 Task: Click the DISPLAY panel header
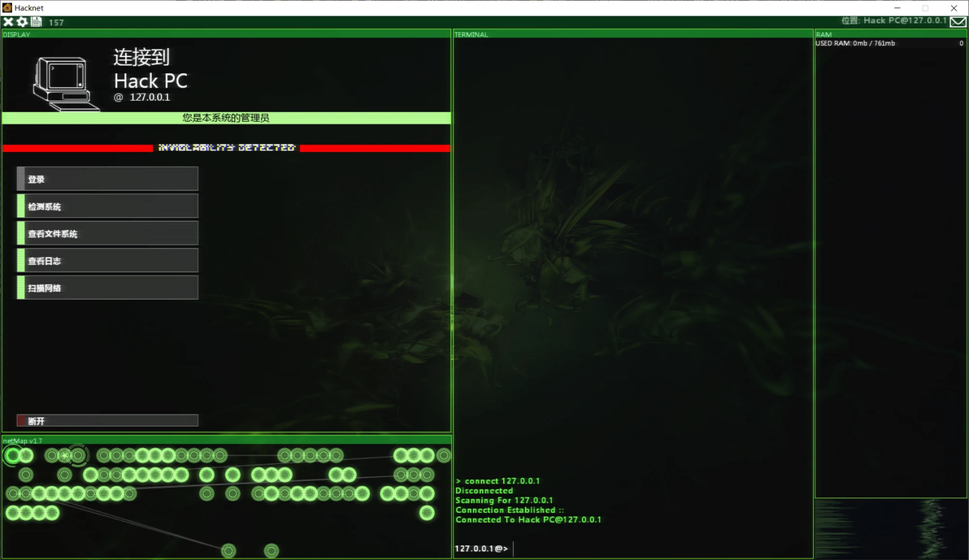[226, 35]
